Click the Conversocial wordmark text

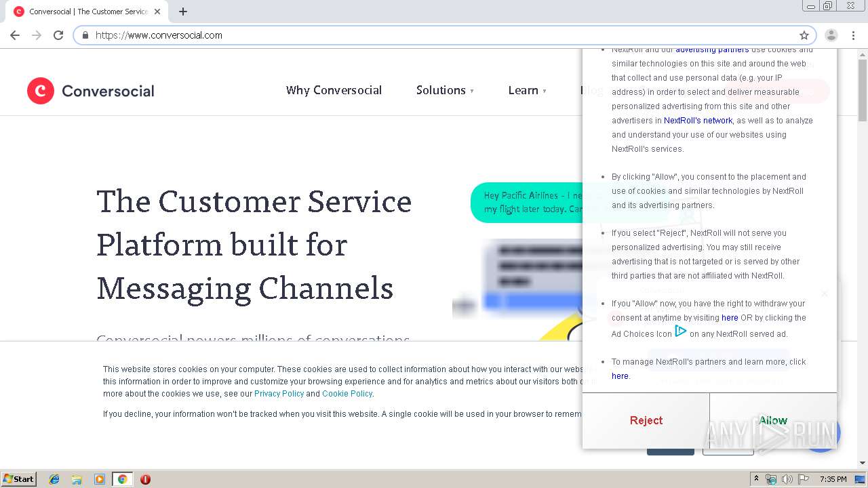(x=108, y=91)
